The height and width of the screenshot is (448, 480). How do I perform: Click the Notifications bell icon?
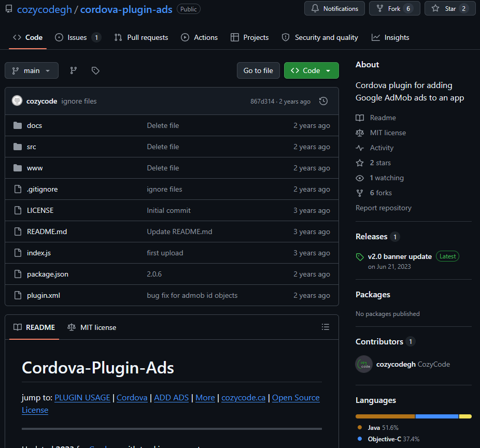tap(316, 8)
